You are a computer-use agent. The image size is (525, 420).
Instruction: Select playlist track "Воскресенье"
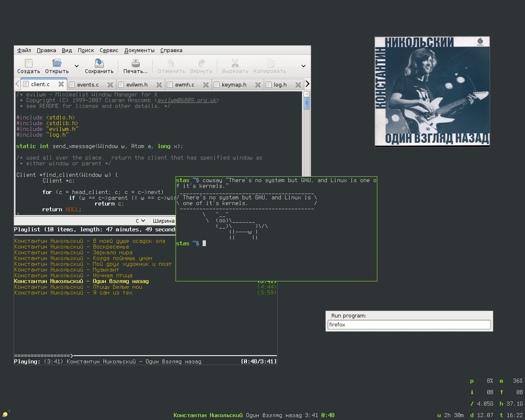[72, 247]
